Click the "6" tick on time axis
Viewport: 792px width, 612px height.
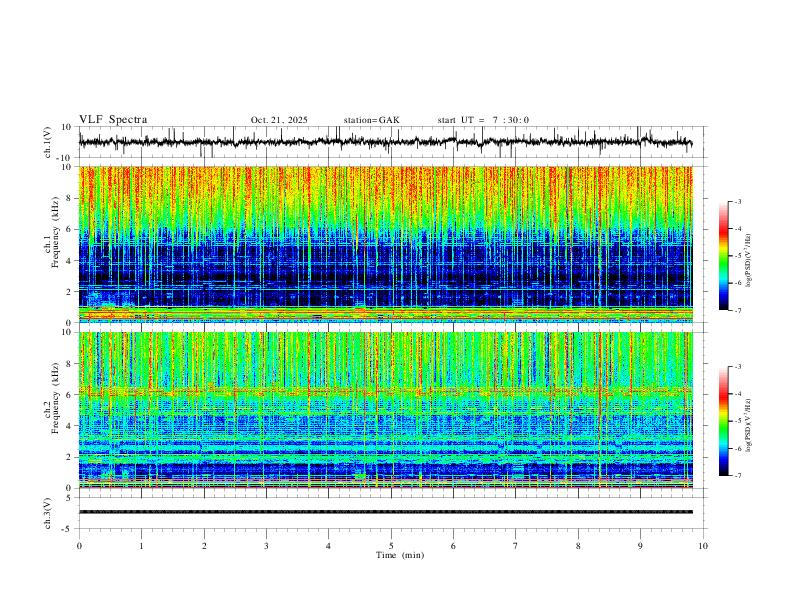453,546
